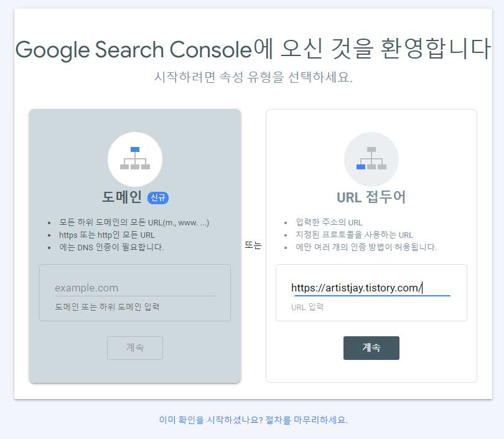
Task: Focus the example.com domain input field
Action: [x=135, y=288]
